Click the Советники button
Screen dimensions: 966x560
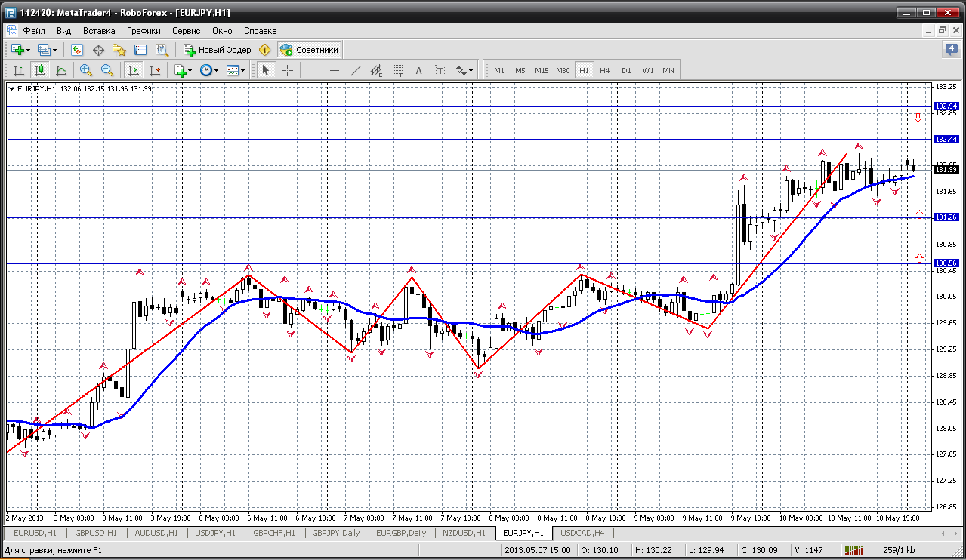[x=310, y=50]
